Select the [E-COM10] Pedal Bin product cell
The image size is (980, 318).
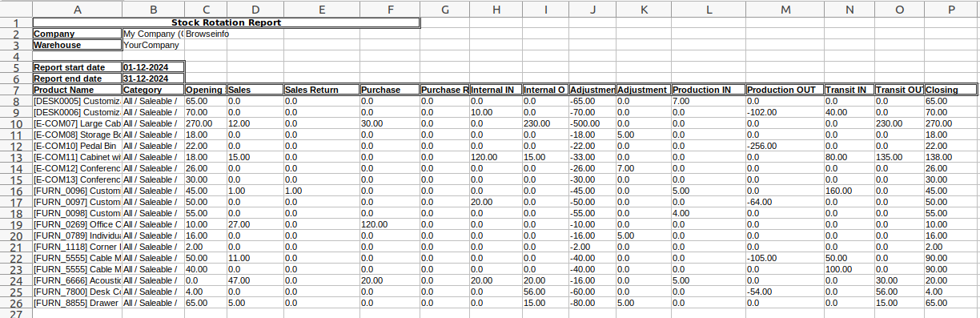click(77, 146)
